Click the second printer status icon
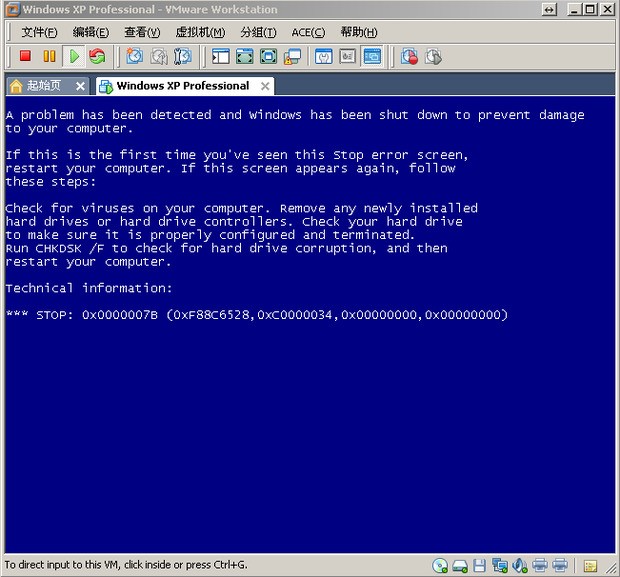This screenshot has width=620, height=577. click(560, 565)
